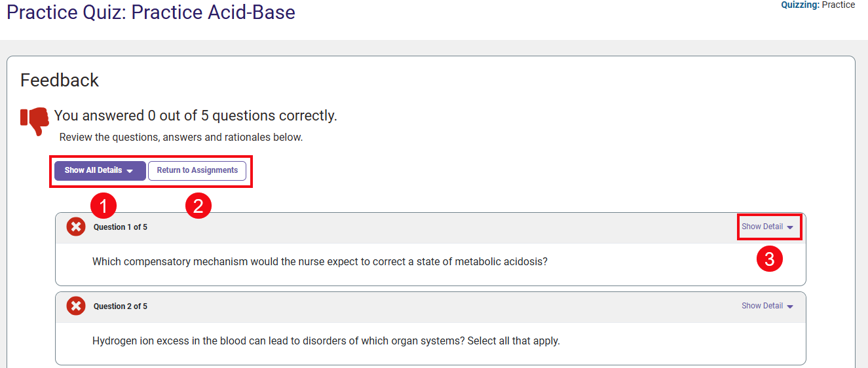Click the Show Detail link for Question 2
The width and height of the screenshot is (868, 368).
click(762, 306)
